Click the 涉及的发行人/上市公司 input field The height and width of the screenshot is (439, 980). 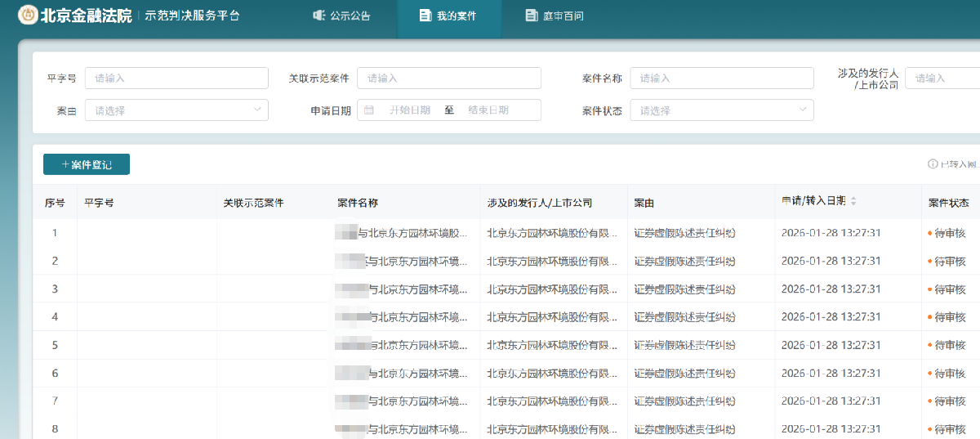click(x=942, y=78)
